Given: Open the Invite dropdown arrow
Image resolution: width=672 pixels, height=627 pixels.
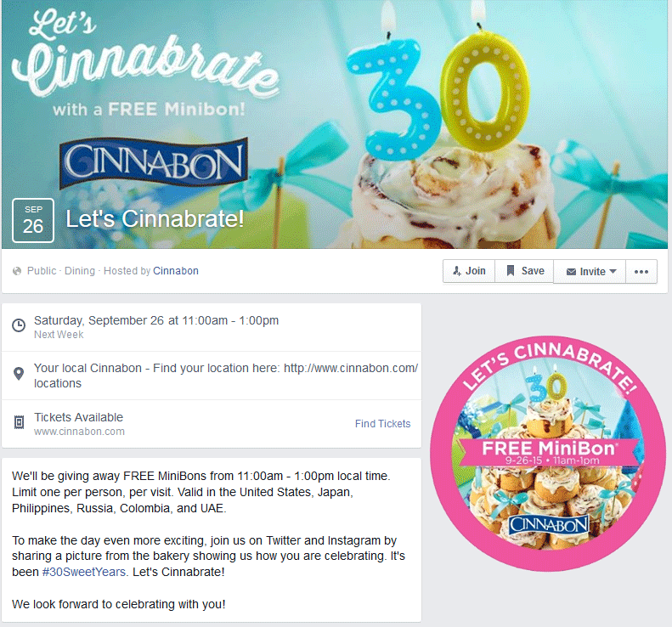Looking at the screenshot, I should tap(613, 271).
